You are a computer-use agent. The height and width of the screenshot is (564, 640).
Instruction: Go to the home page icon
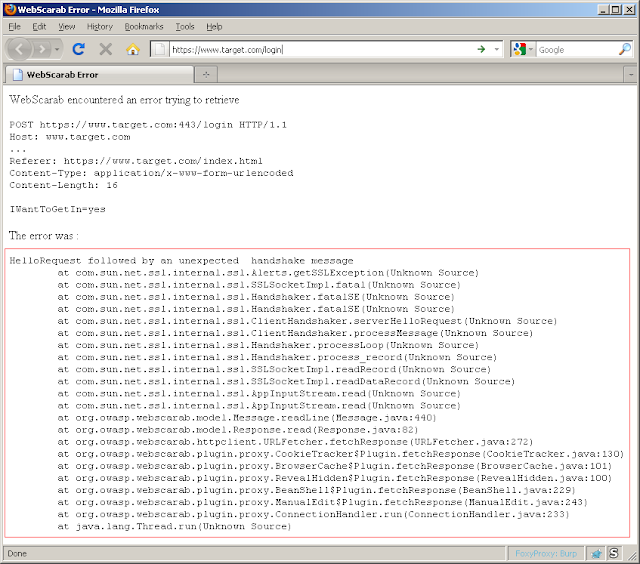(x=133, y=49)
